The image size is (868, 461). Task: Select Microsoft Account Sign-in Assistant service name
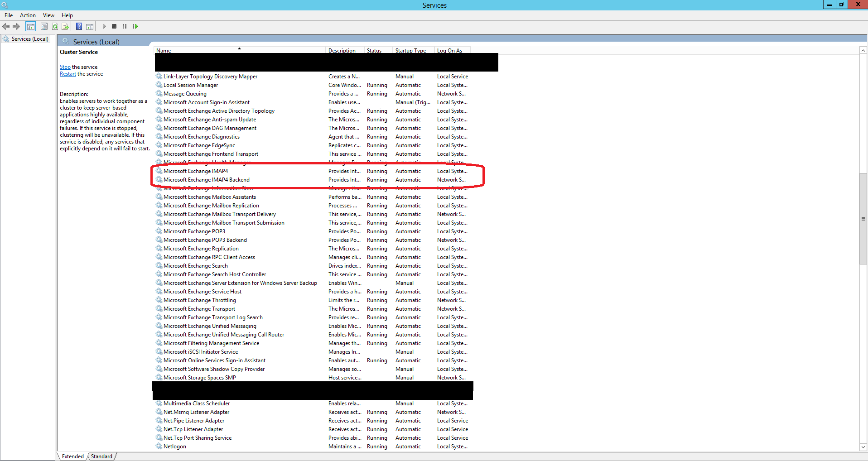(207, 102)
